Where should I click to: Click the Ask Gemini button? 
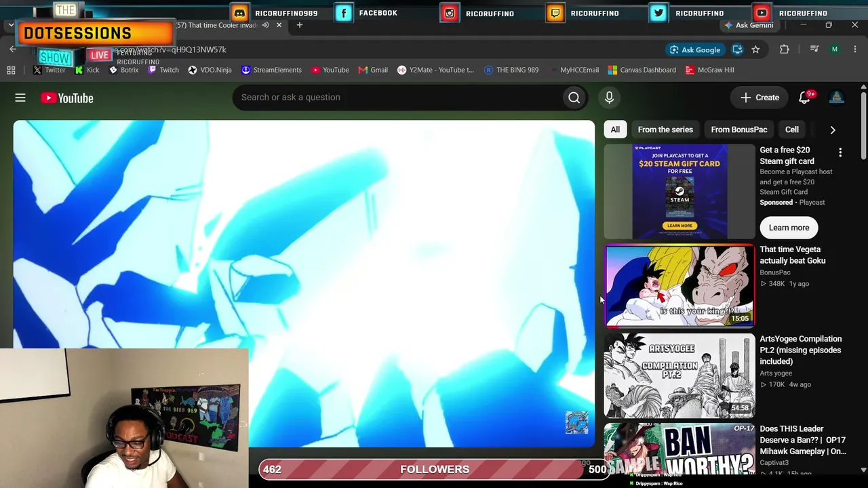749,25
